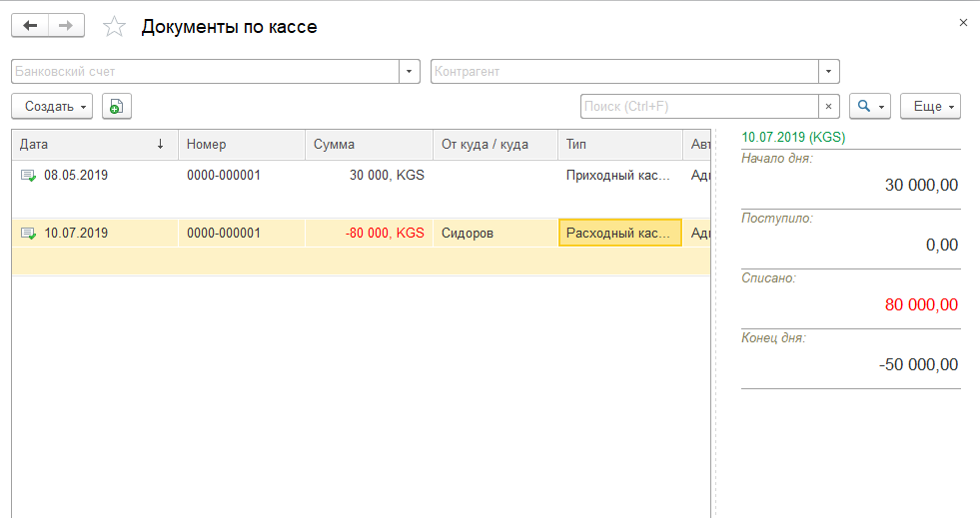Click the create-by-copy document icon
The height and width of the screenshot is (518, 980).
117,106
